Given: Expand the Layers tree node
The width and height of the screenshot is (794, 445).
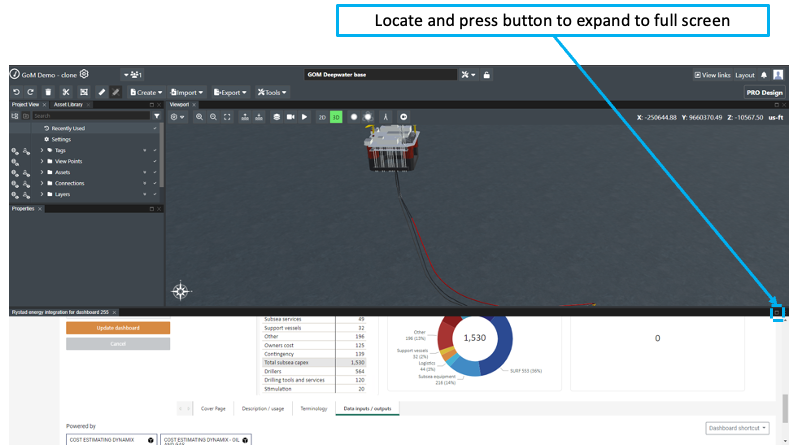Looking at the screenshot, I should tap(42, 194).
